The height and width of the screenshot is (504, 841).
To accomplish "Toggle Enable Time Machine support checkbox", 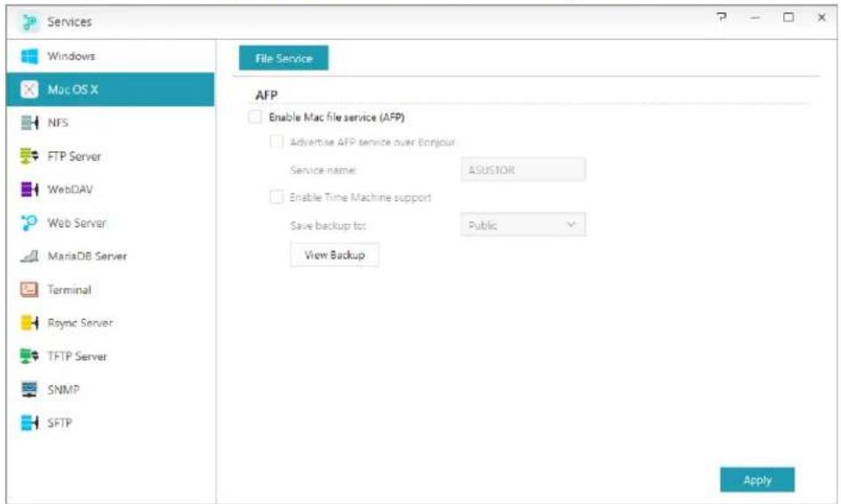I will (x=276, y=197).
